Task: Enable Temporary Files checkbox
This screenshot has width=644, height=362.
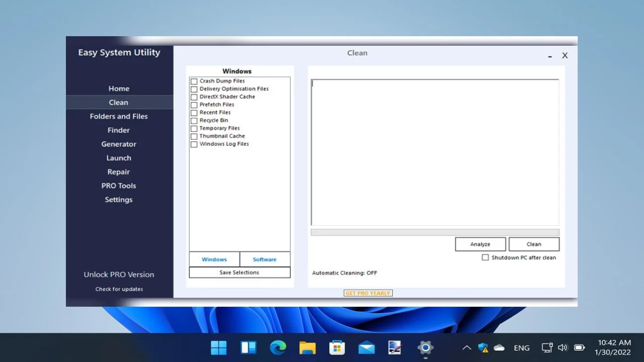Action: (x=194, y=129)
